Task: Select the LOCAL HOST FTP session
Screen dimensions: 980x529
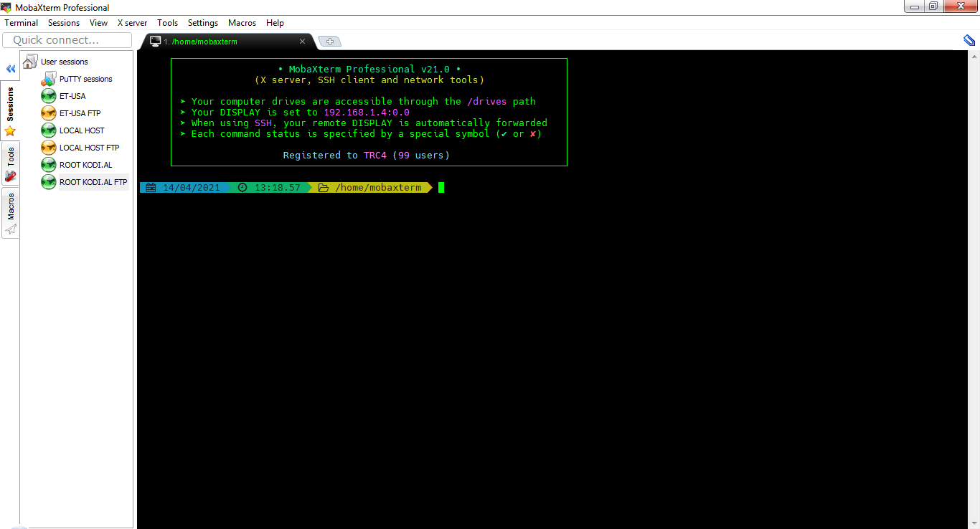Action: point(89,148)
